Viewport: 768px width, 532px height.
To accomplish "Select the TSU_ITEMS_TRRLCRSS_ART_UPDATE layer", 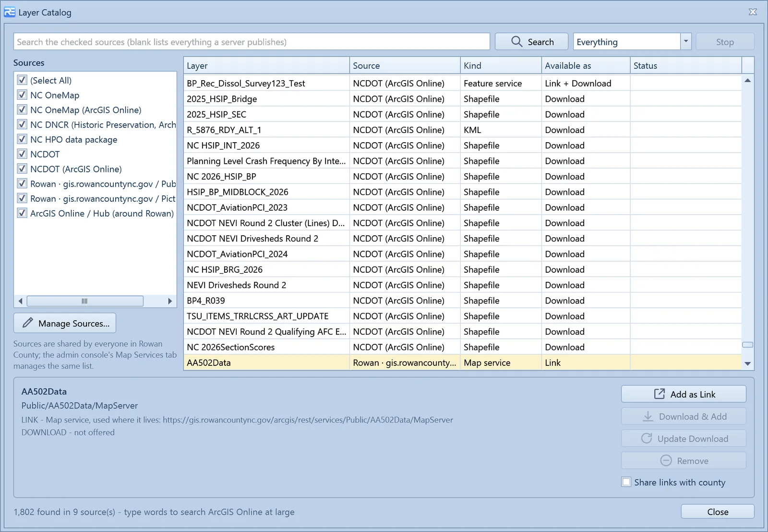I will (x=463, y=316).
